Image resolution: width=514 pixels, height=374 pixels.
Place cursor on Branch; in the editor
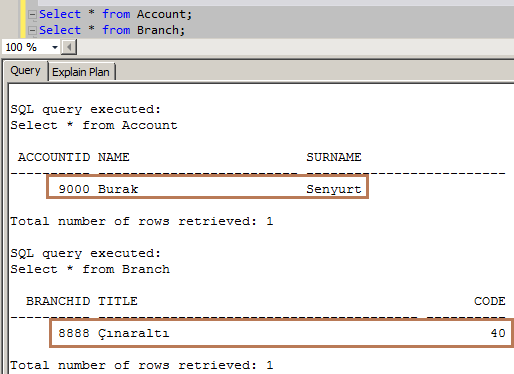pos(161,30)
